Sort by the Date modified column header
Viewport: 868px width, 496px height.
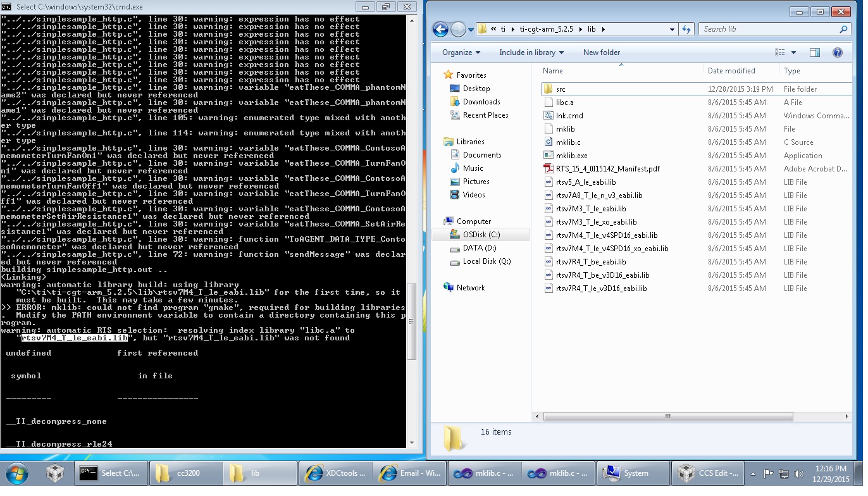coord(741,71)
